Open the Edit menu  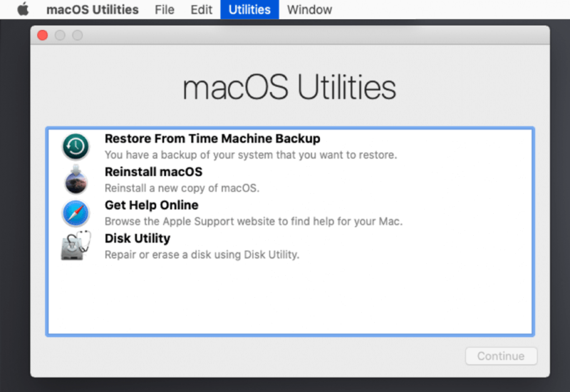pos(201,9)
